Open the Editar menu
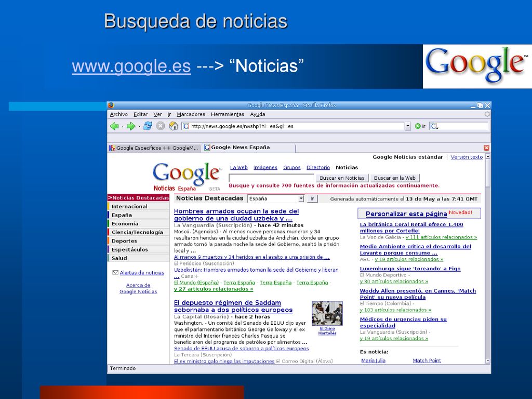 click(140, 114)
